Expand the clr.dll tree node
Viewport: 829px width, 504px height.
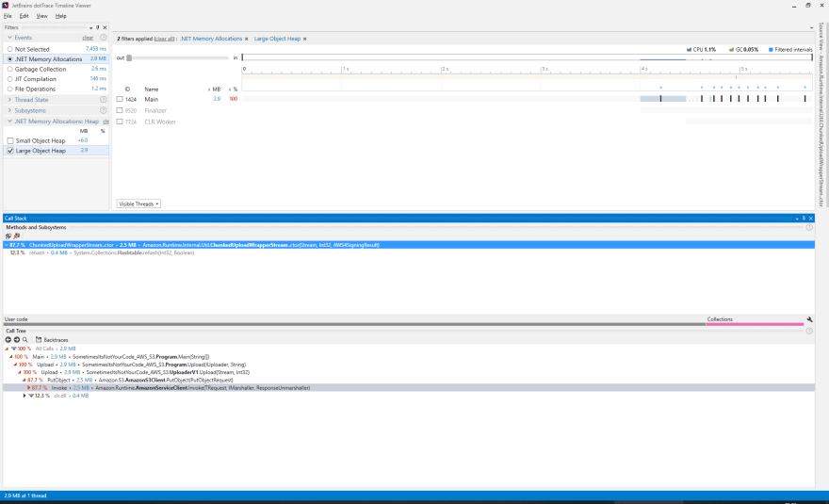(24, 396)
